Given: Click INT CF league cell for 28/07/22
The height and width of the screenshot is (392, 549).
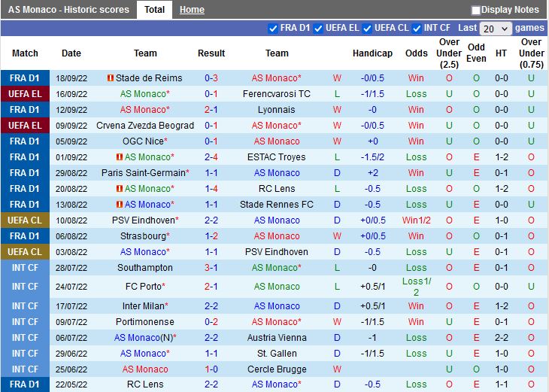Looking at the screenshot, I should 25,268.
